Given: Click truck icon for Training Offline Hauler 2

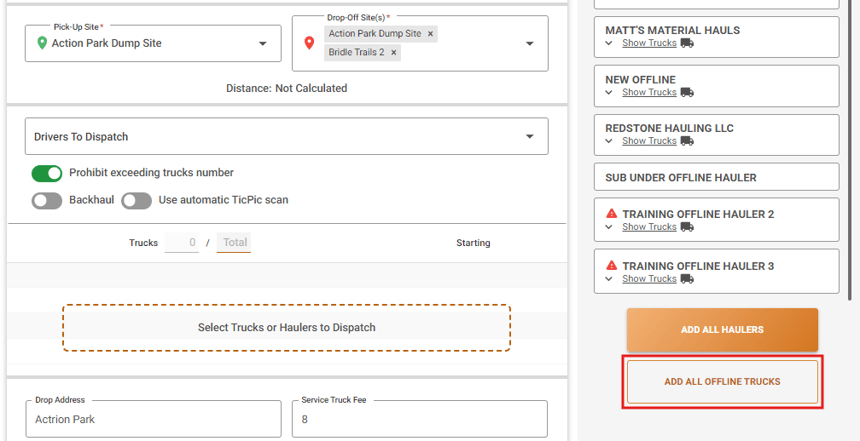Looking at the screenshot, I should point(687,227).
